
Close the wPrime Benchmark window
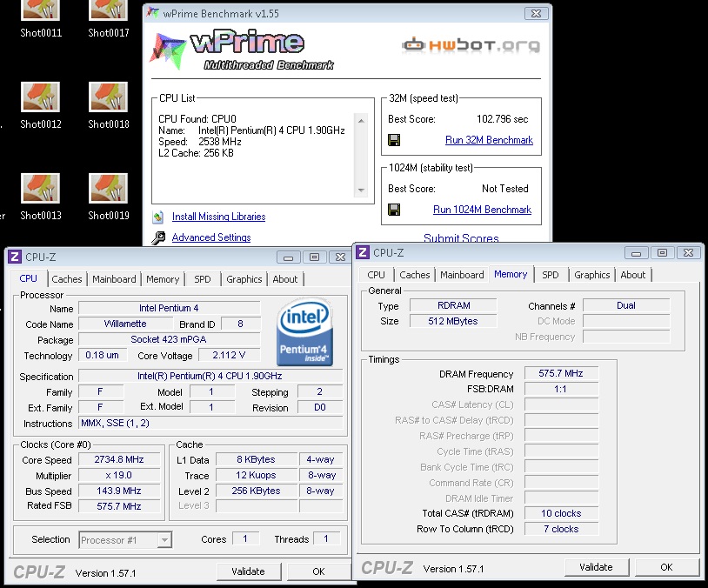pyautogui.click(x=536, y=14)
